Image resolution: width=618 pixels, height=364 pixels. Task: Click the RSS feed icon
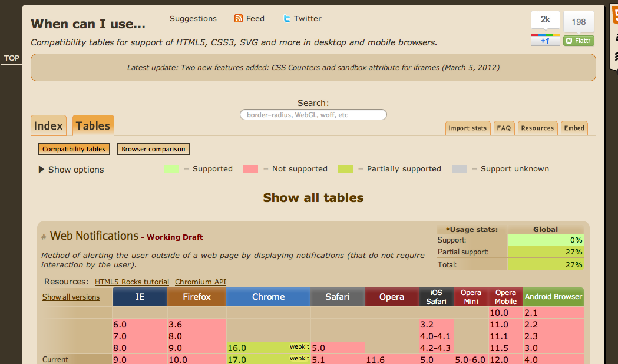pyautogui.click(x=239, y=18)
